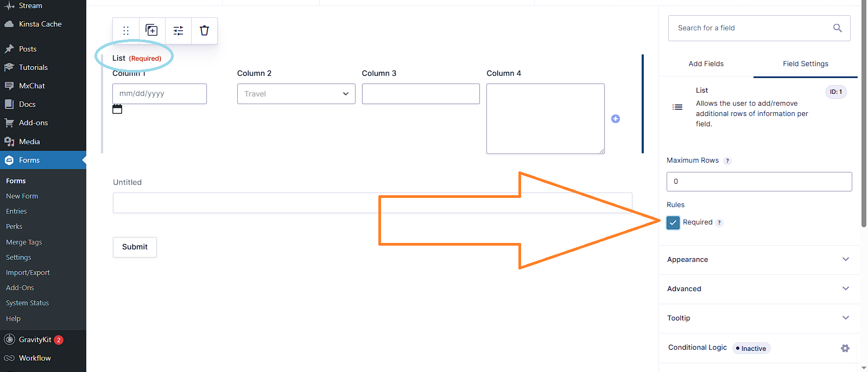Open Conditional Logic settings gear
The width and height of the screenshot is (868, 372).
point(845,348)
